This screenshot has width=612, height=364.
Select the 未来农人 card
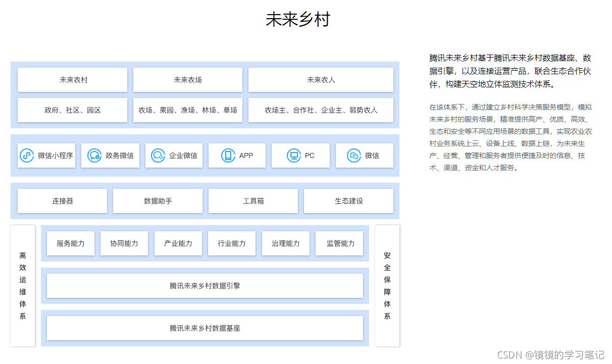pos(321,80)
